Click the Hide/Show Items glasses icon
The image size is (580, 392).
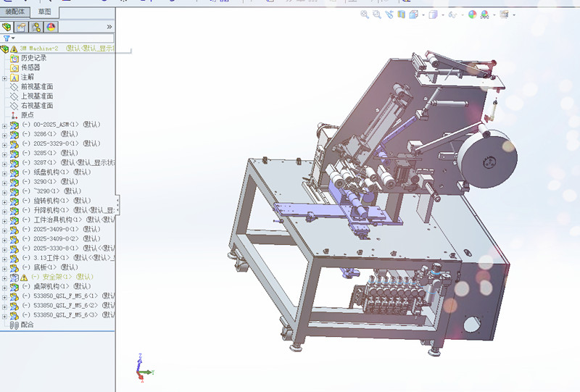(x=452, y=14)
